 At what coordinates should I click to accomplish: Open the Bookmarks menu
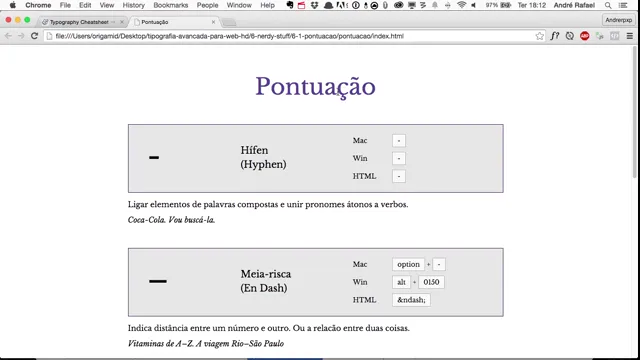(171, 5)
